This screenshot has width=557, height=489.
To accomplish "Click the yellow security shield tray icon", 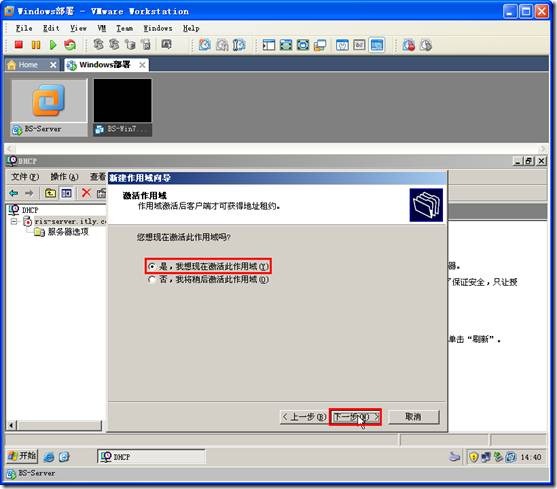I will tap(473, 457).
